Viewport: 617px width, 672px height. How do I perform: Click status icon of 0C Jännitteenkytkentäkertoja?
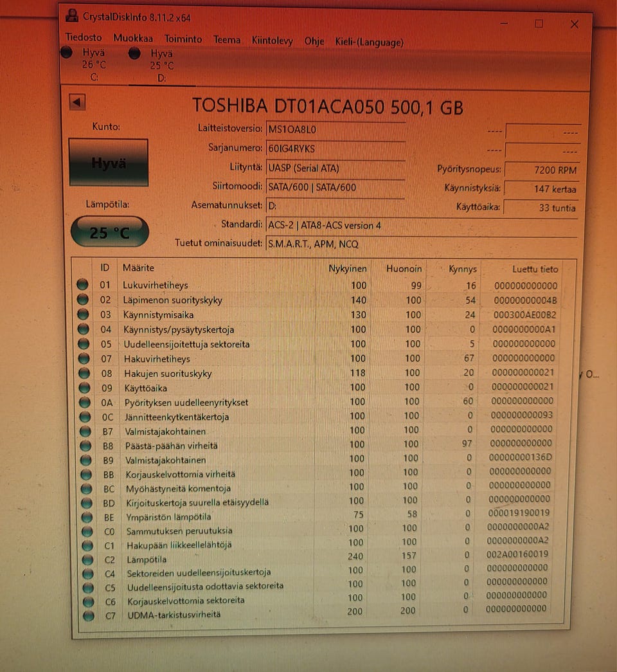coord(85,417)
